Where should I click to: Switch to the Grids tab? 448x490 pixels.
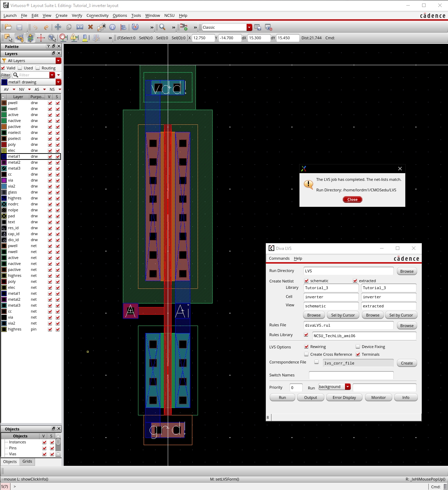pos(27,462)
